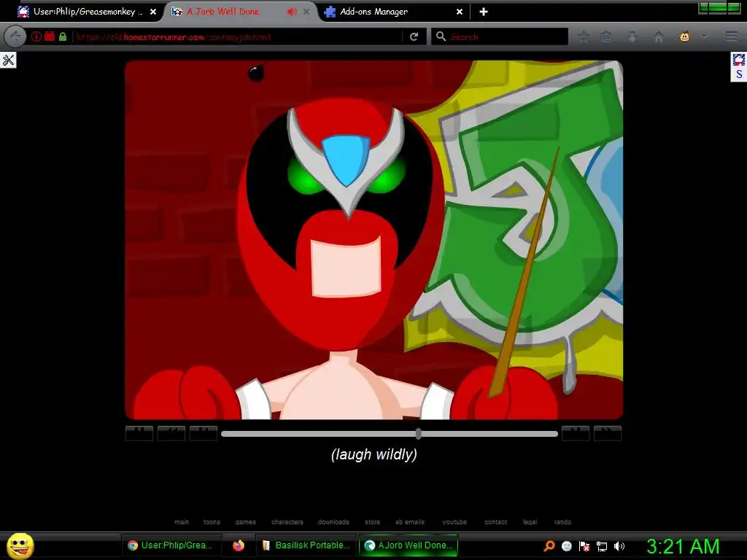Open the Greasemonkey dropdown arrow
747x560 pixels.
(x=704, y=36)
